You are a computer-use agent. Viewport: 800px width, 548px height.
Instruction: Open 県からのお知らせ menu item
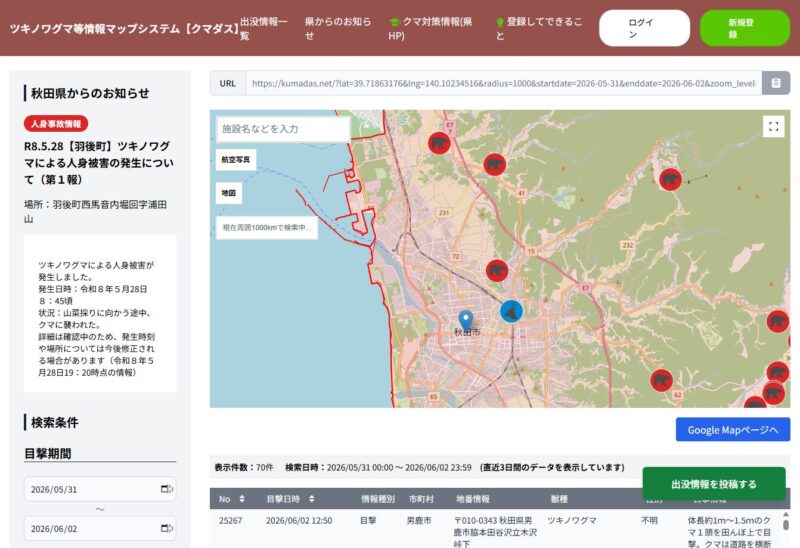[x=338, y=29]
